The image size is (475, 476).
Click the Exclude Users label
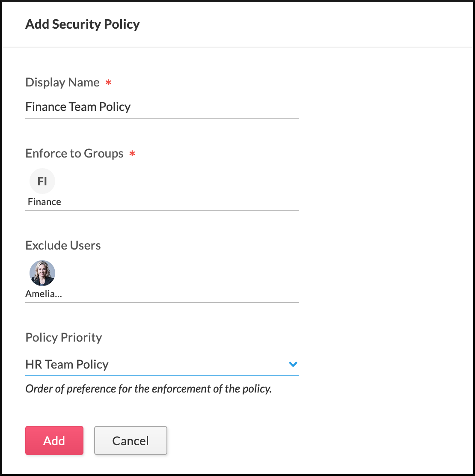(x=63, y=245)
